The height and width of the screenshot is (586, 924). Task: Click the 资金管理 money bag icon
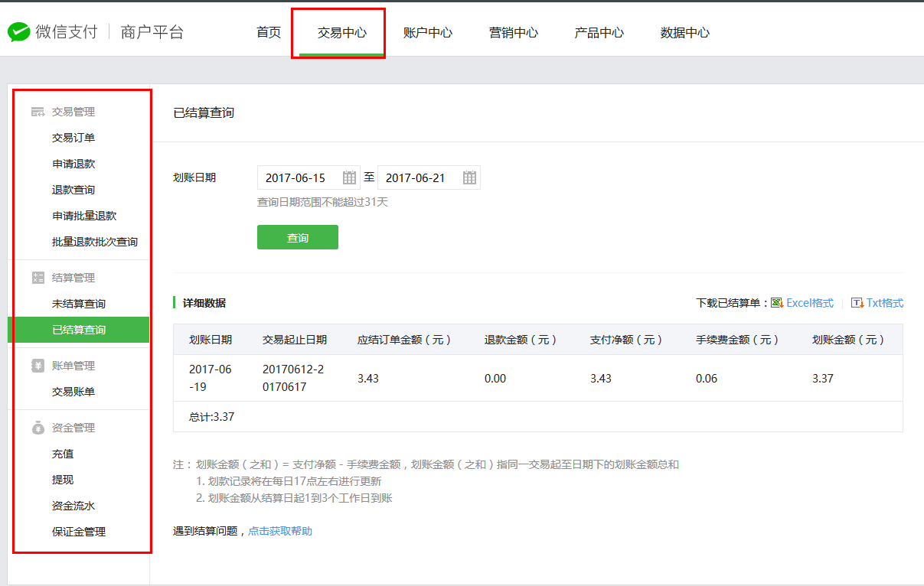click(38, 428)
